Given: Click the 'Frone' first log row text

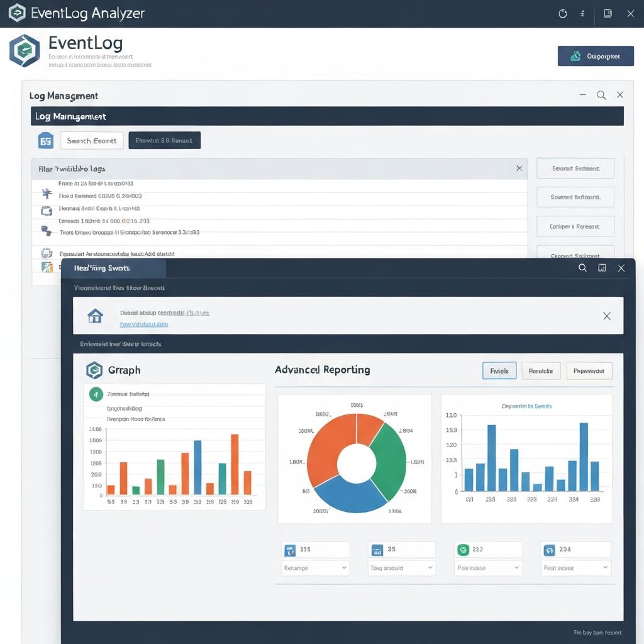Looking at the screenshot, I should coord(96,184).
